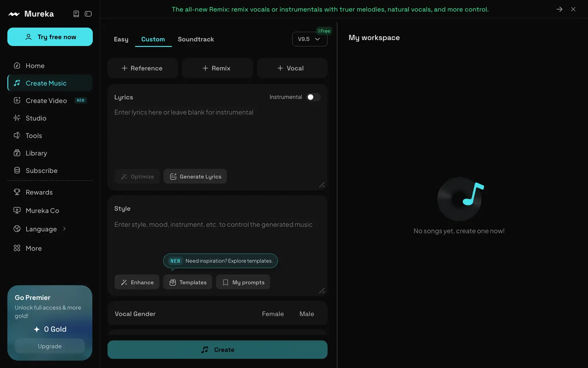This screenshot has height=368, width=588.
Task: Click the No songs yet message
Action: 459,231
